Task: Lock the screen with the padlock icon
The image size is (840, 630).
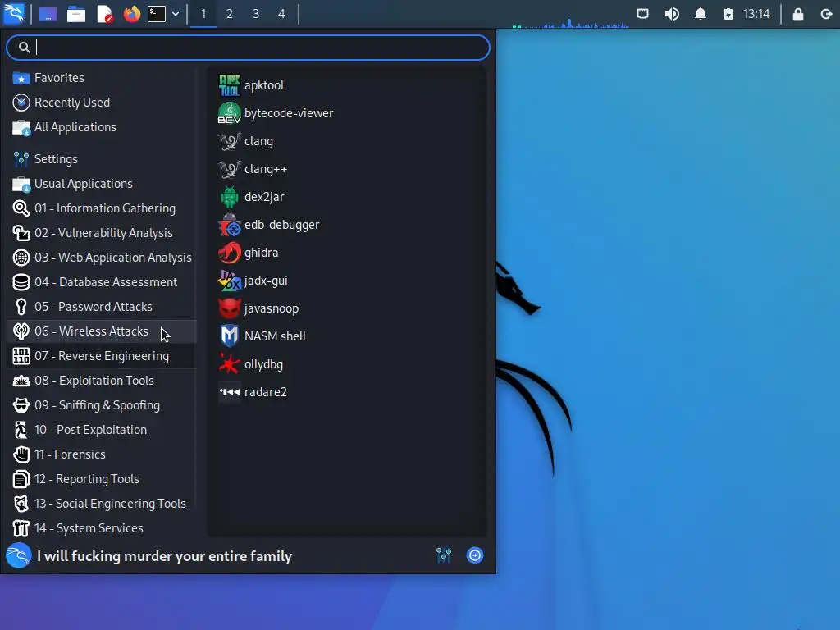Action: click(x=797, y=14)
